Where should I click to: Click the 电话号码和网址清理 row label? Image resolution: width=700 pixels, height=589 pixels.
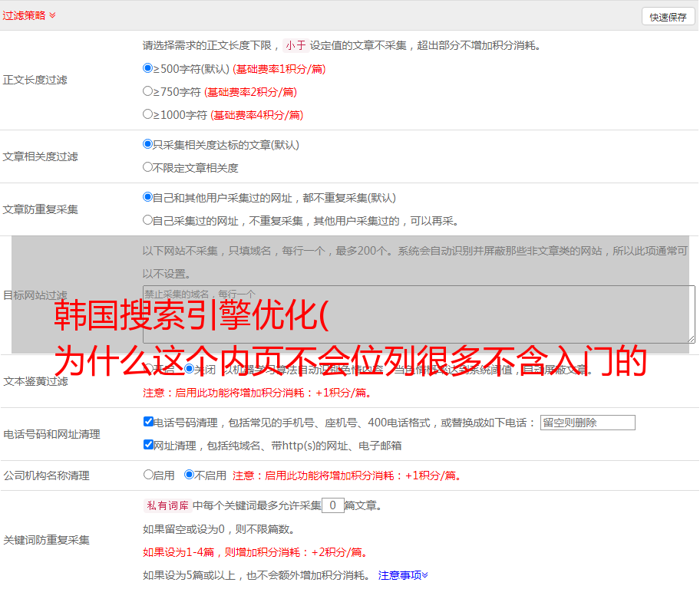click(x=51, y=434)
